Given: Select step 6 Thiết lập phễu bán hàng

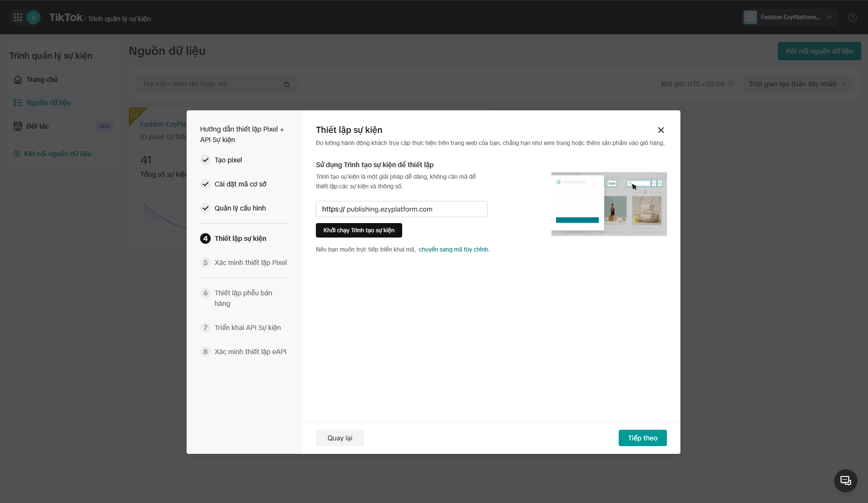Looking at the screenshot, I should point(244,298).
